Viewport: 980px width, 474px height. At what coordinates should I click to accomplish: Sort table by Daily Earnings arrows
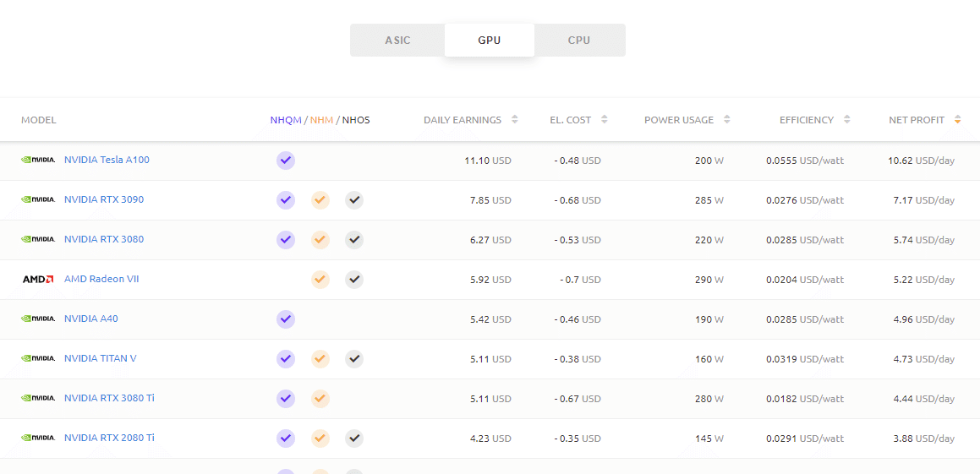tap(514, 120)
